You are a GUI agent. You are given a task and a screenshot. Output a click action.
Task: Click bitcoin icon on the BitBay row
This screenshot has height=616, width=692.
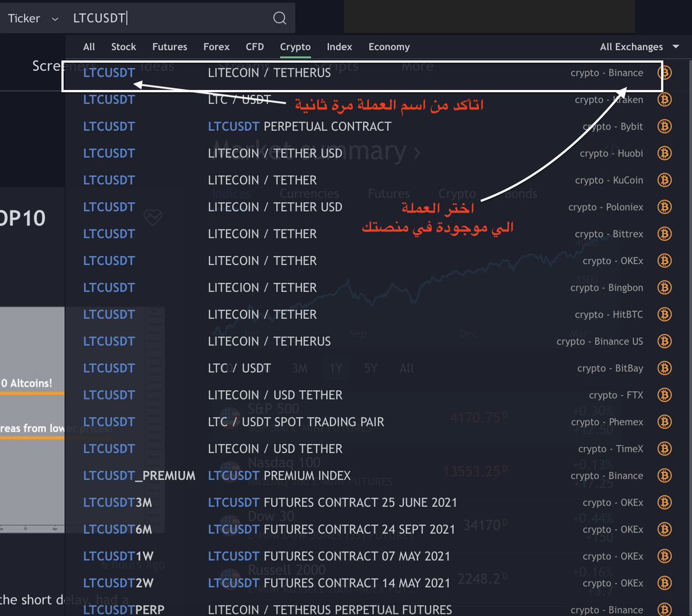(664, 368)
